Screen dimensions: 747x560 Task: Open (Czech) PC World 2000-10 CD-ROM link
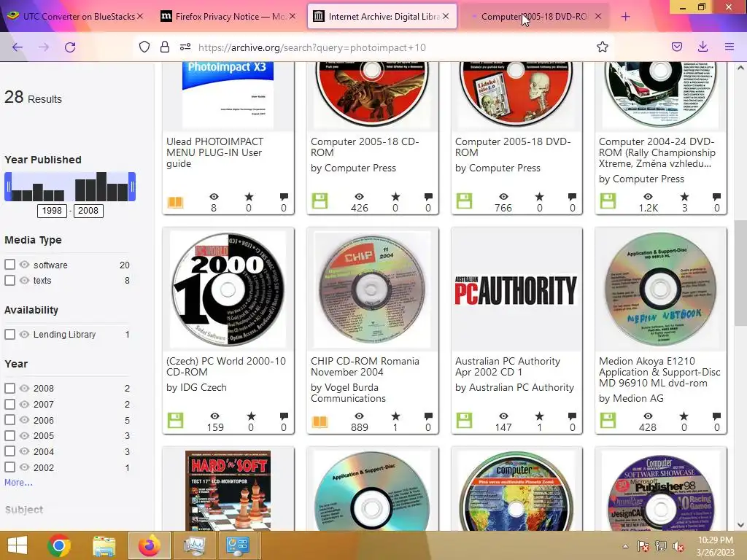[226, 367]
